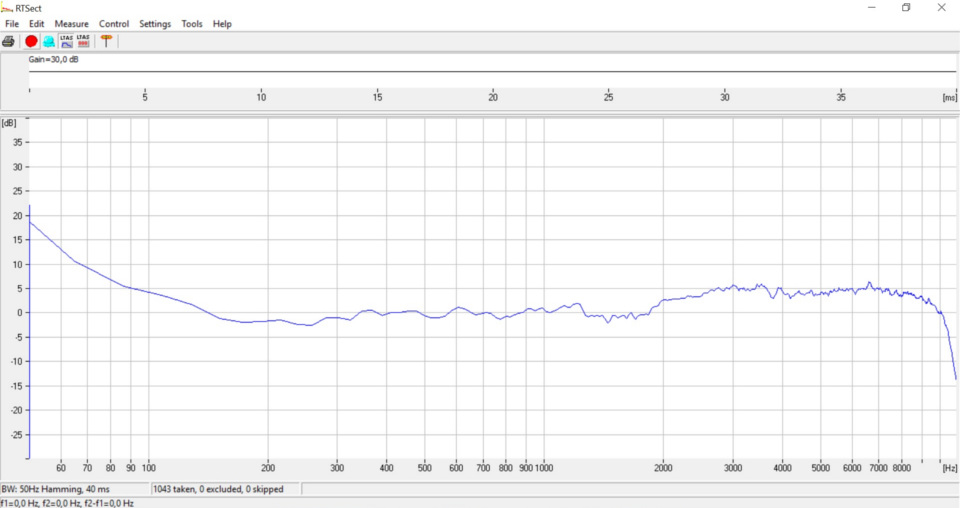Click the spectrum curve near 1000 Hz
961x508 pixels.
[x=545, y=308]
